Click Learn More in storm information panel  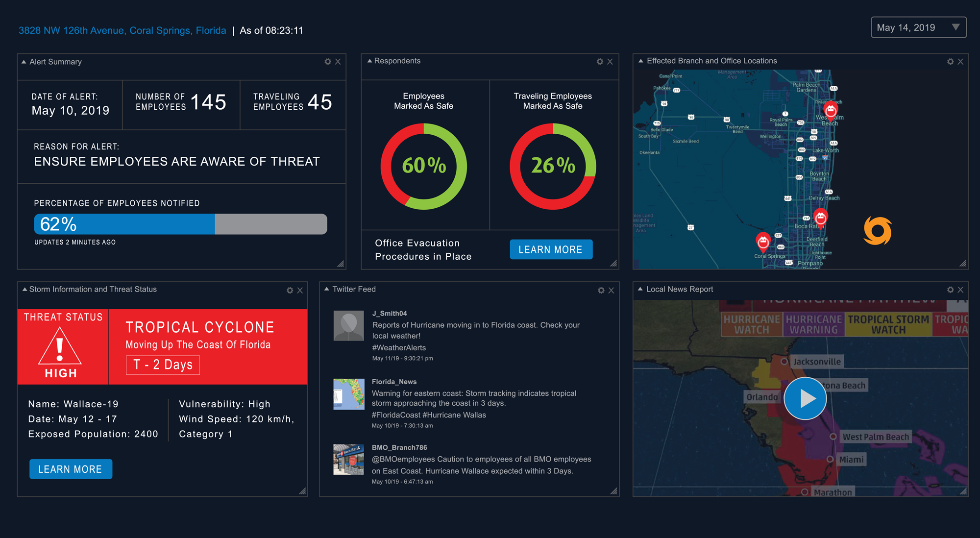click(x=71, y=469)
